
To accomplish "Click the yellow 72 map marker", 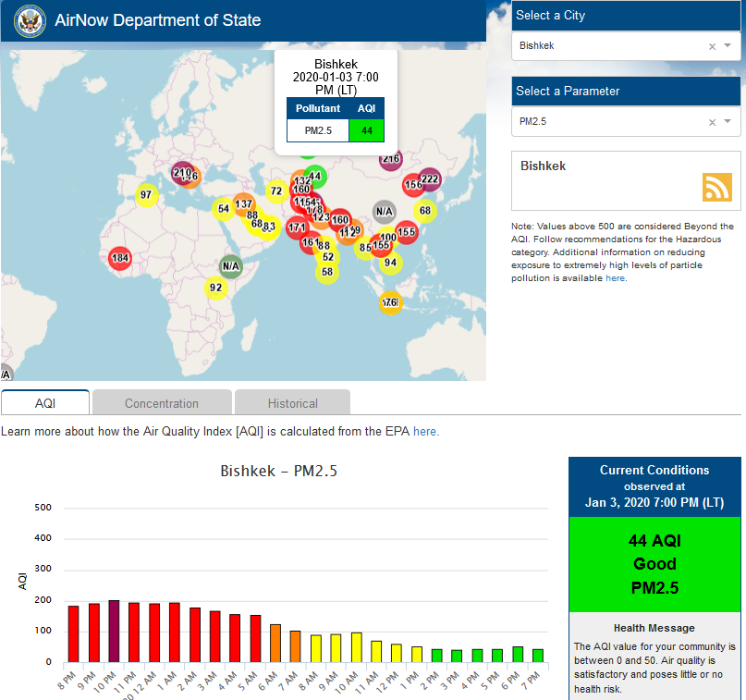I will pos(275,191).
